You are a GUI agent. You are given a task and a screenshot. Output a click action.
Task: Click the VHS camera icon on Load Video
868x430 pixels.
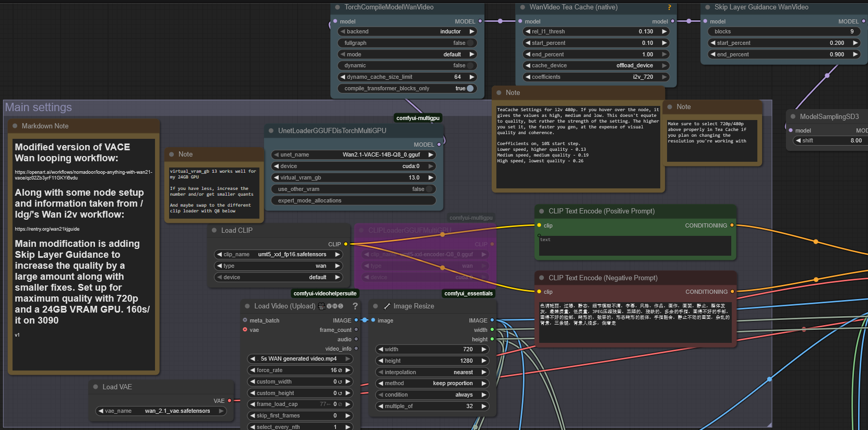pos(322,306)
